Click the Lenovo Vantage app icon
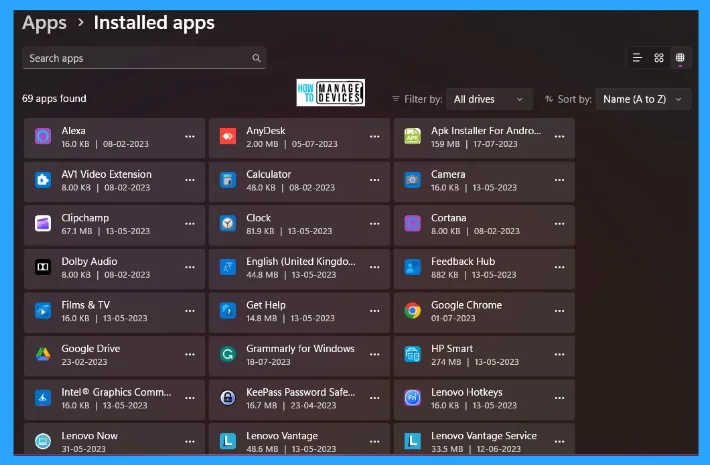The height and width of the screenshot is (465, 710). tap(228, 441)
